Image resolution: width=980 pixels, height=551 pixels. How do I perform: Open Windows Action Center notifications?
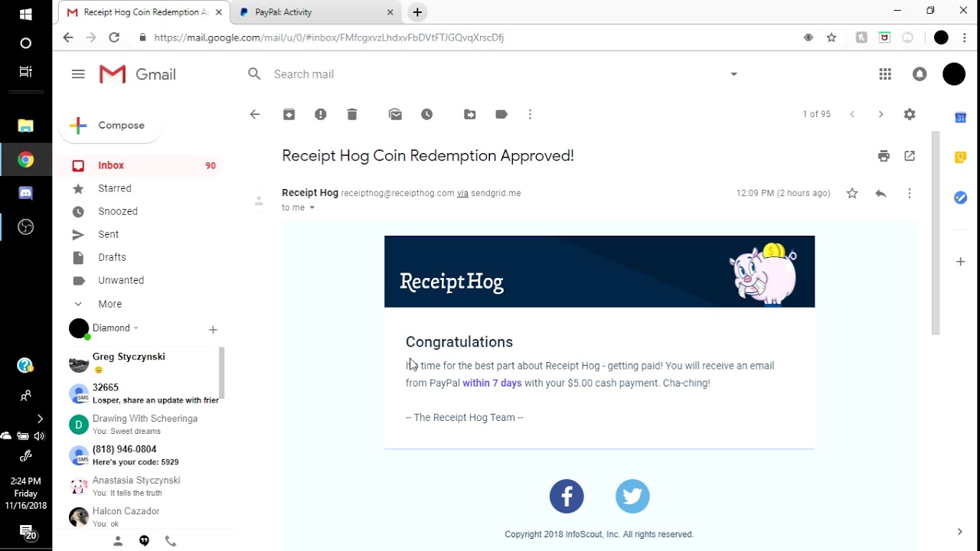[x=27, y=532]
